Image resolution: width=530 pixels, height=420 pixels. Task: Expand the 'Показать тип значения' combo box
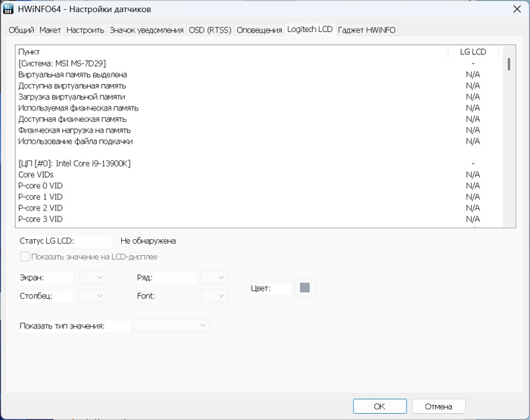[x=170, y=325]
